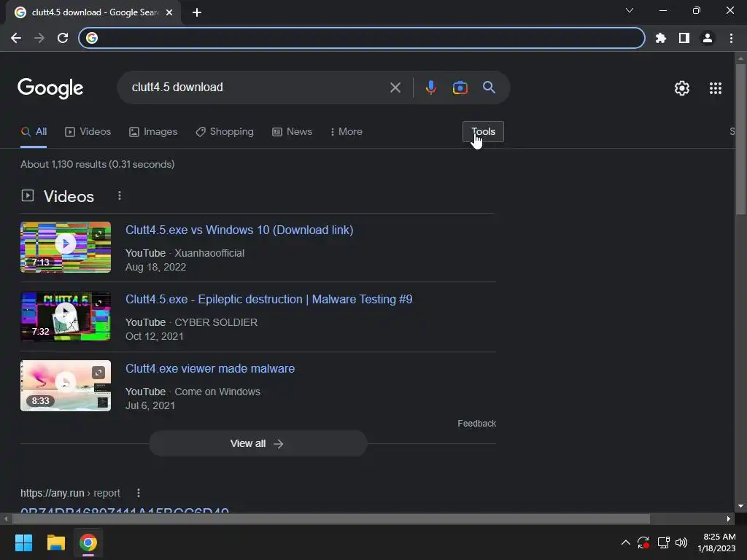747x560 pixels.
Task: Open Google quick settings gear
Action: (x=682, y=88)
